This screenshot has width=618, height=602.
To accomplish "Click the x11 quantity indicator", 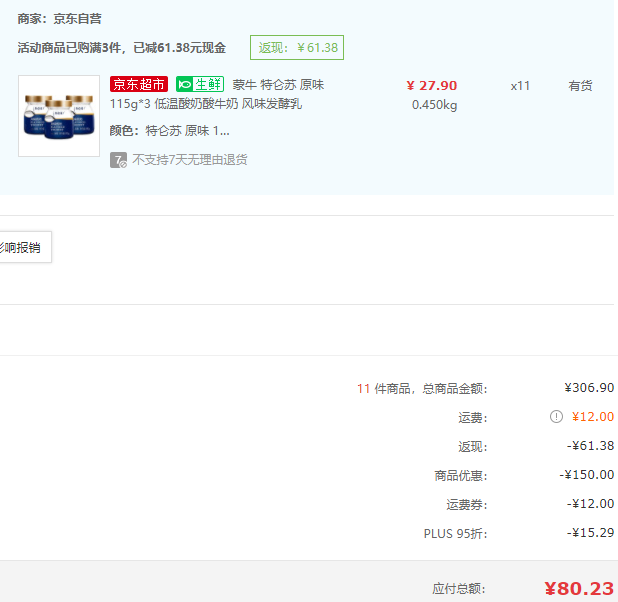I will point(520,86).
